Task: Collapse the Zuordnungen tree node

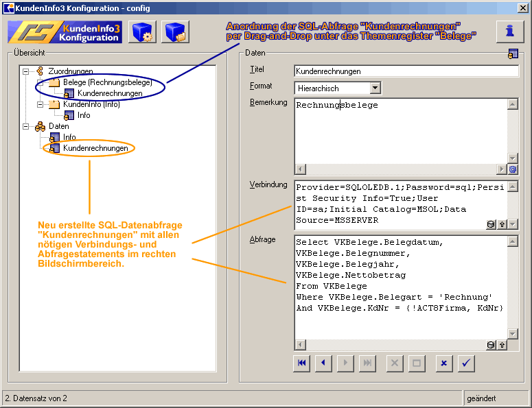Action: [x=26, y=71]
